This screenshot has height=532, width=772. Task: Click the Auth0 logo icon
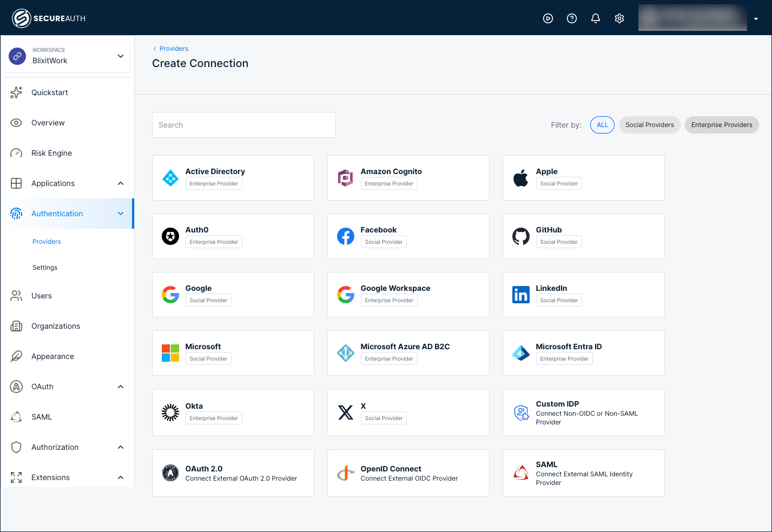[170, 236]
